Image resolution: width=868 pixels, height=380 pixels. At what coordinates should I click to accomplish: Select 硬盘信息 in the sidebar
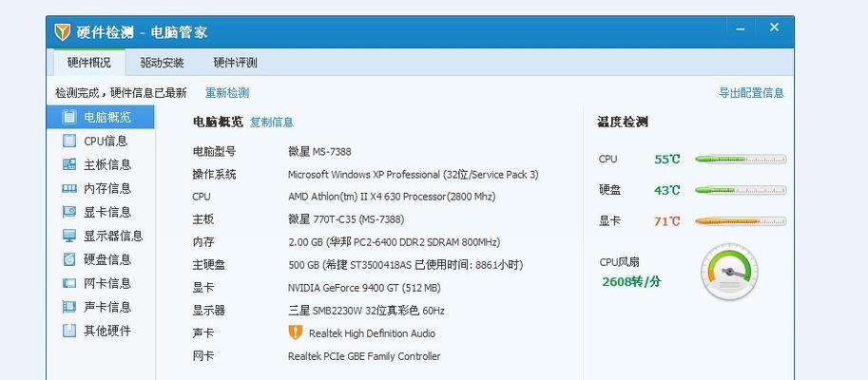(x=100, y=259)
